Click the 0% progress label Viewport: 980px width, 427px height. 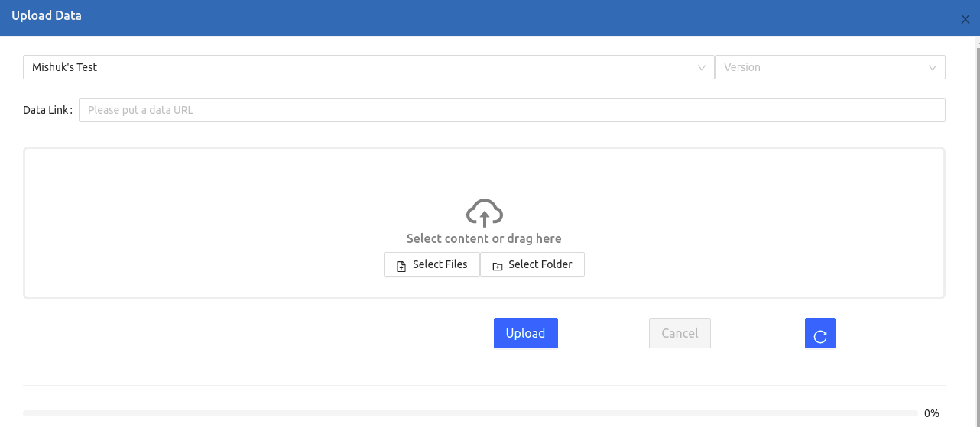932,413
